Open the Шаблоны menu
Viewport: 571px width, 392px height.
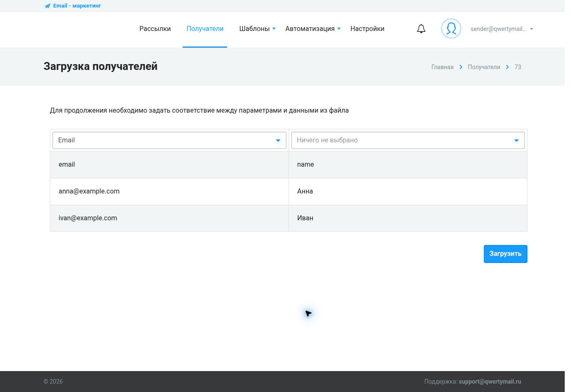point(254,29)
